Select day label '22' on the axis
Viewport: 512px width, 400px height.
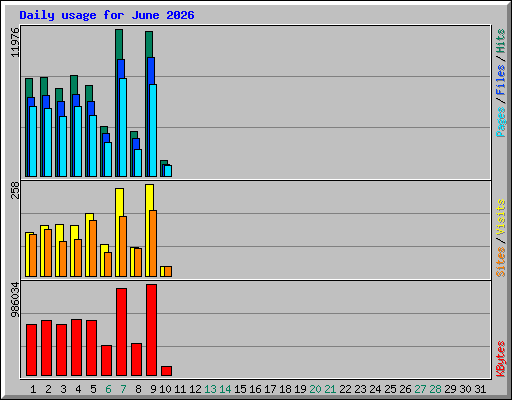pyautogui.click(x=345, y=389)
